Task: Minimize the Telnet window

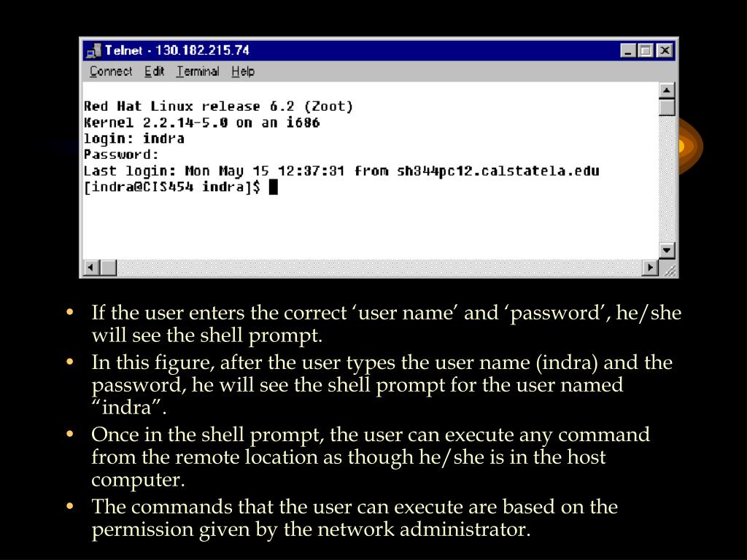Action: tap(628, 50)
